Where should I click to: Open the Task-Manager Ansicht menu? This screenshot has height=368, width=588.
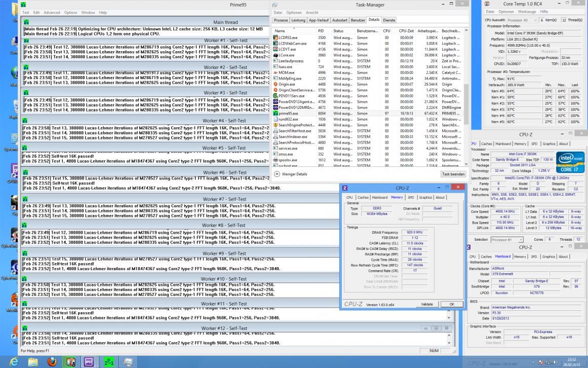[311, 12]
